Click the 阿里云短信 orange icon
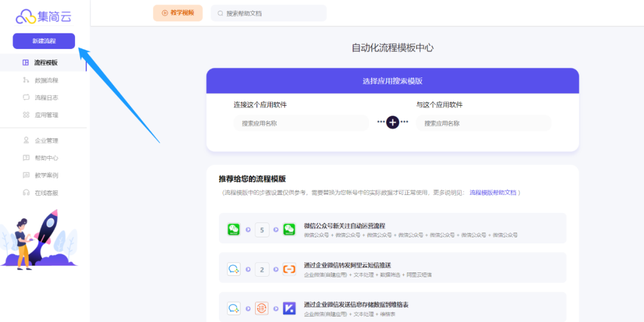Viewport: 644px width, 322px height. [x=289, y=269]
